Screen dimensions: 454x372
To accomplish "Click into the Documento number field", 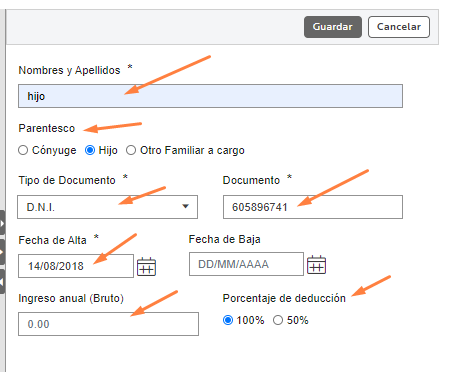I will pos(313,207).
